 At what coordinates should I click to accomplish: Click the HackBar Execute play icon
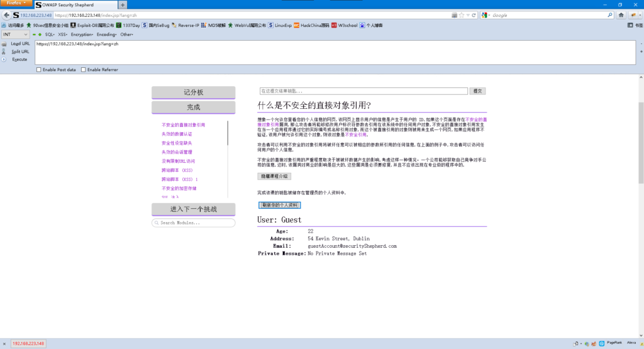pyautogui.click(x=4, y=60)
